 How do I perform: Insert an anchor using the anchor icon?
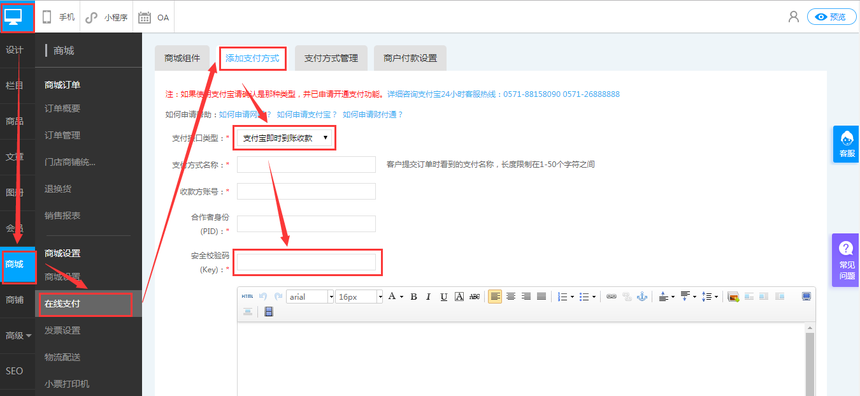pyautogui.click(x=642, y=297)
